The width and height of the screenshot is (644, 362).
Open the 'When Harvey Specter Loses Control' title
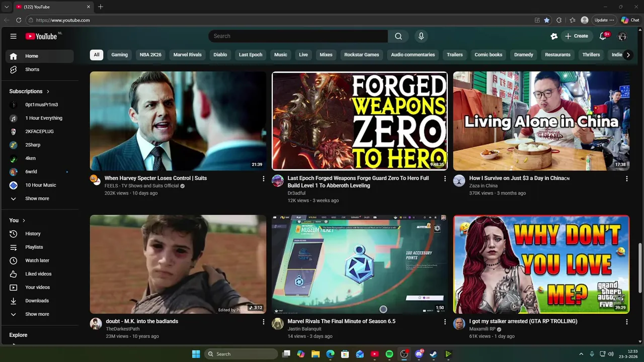tap(155, 178)
